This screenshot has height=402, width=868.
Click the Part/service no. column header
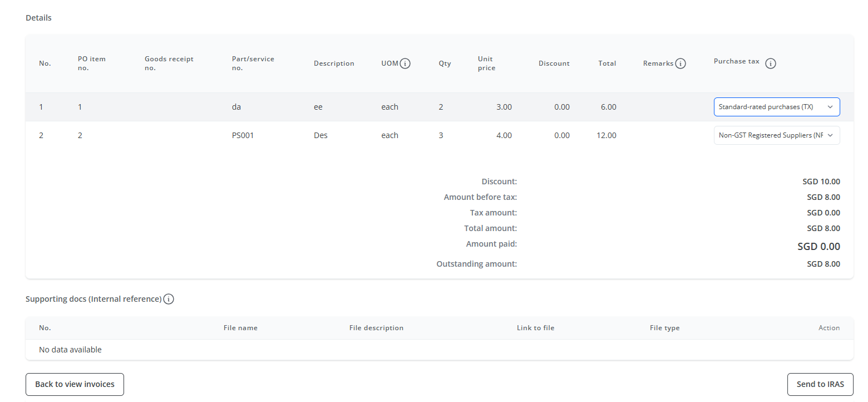pos(253,63)
